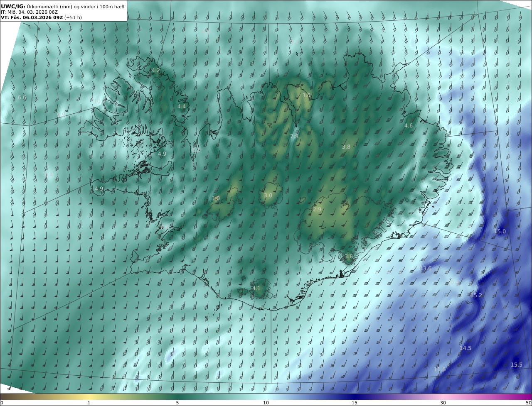Click the colorbar tick label 50

pyautogui.click(x=529, y=403)
